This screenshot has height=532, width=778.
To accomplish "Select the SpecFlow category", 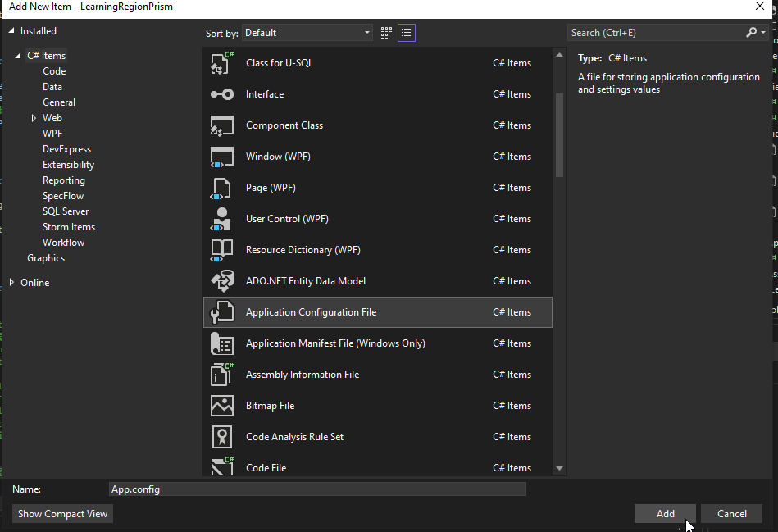I will click(63, 196).
